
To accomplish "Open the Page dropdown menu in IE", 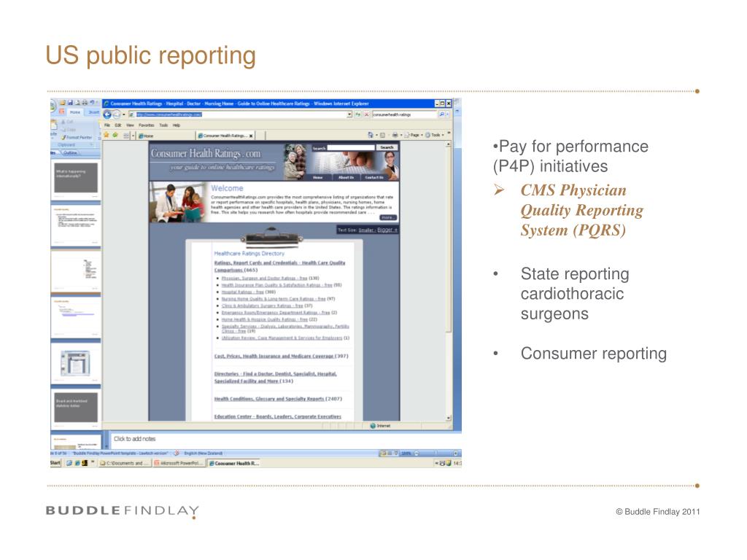I will pyautogui.click(x=414, y=135).
